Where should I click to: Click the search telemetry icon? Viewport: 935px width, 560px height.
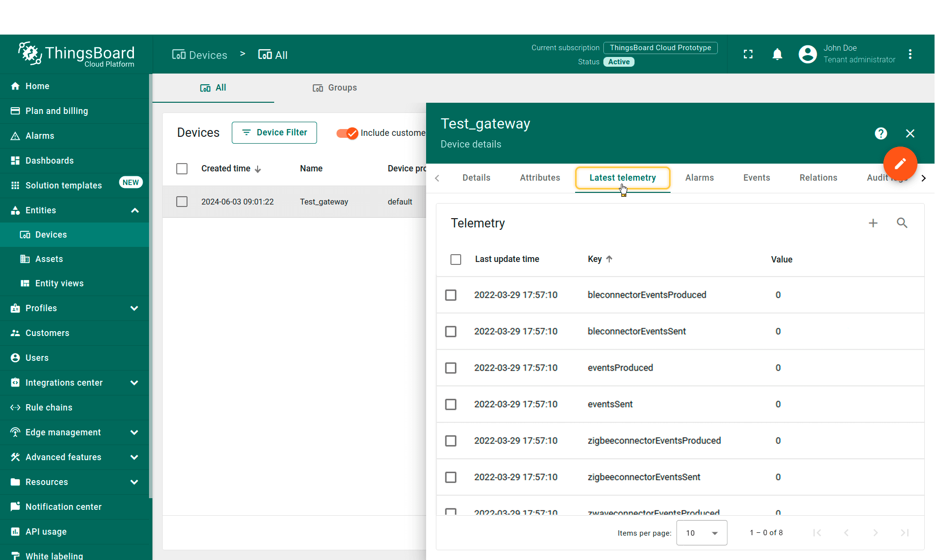click(902, 223)
